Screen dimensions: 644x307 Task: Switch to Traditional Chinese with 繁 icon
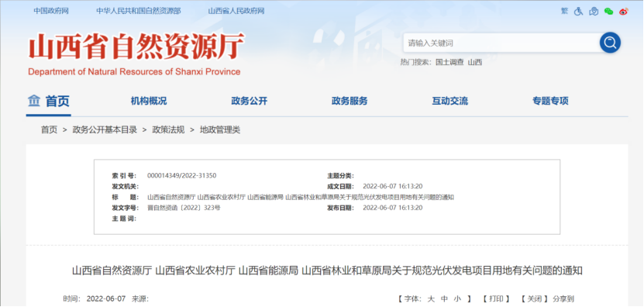(x=565, y=11)
